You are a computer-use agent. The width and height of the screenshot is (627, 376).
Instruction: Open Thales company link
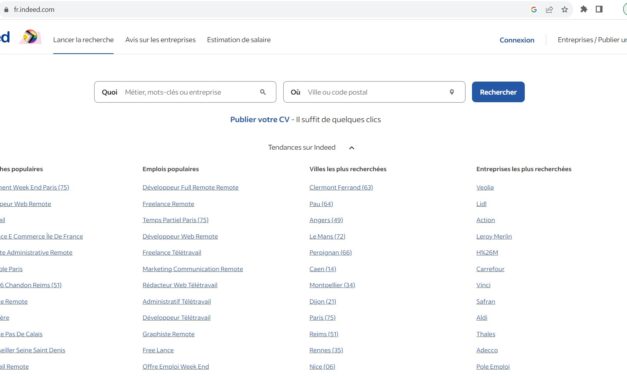tap(486, 334)
